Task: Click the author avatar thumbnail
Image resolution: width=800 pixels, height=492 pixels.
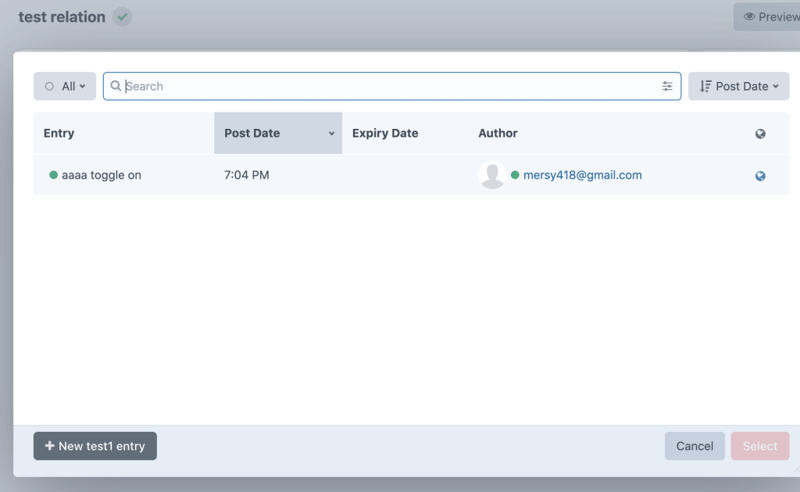Action: (491, 175)
